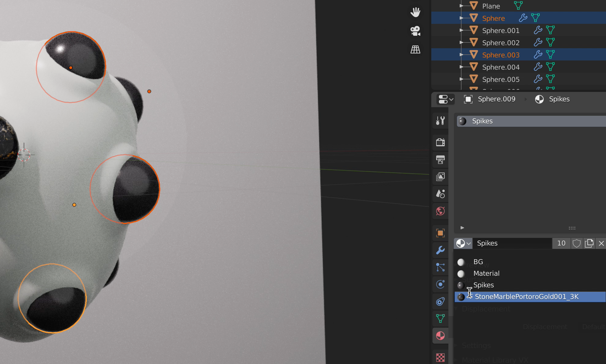Select the pan view hand icon
606x364 pixels.
[415, 12]
